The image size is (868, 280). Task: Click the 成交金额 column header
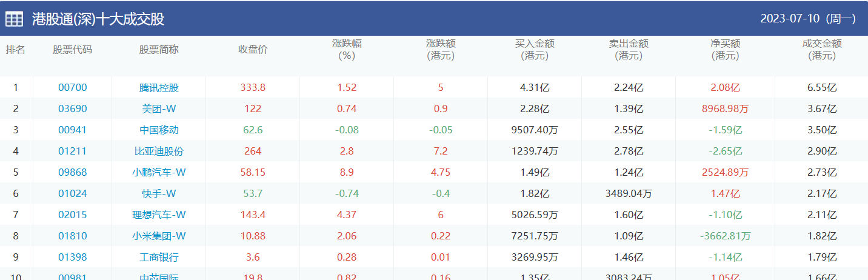click(x=822, y=50)
